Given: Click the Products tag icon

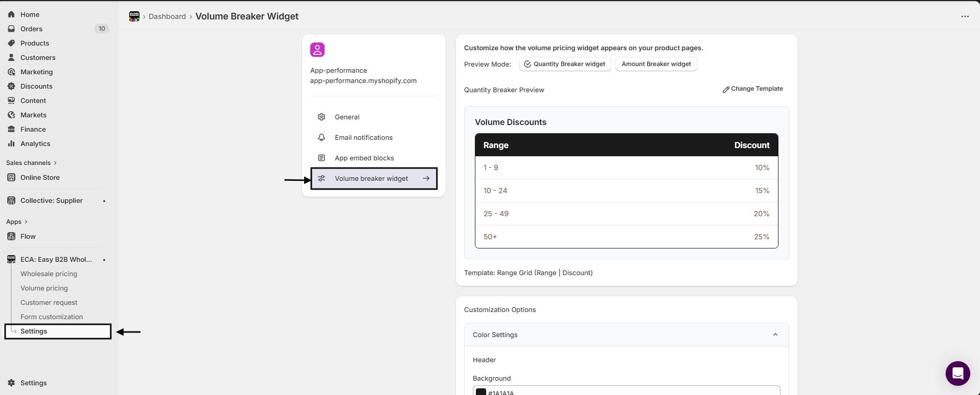Looking at the screenshot, I should [11, 43].
